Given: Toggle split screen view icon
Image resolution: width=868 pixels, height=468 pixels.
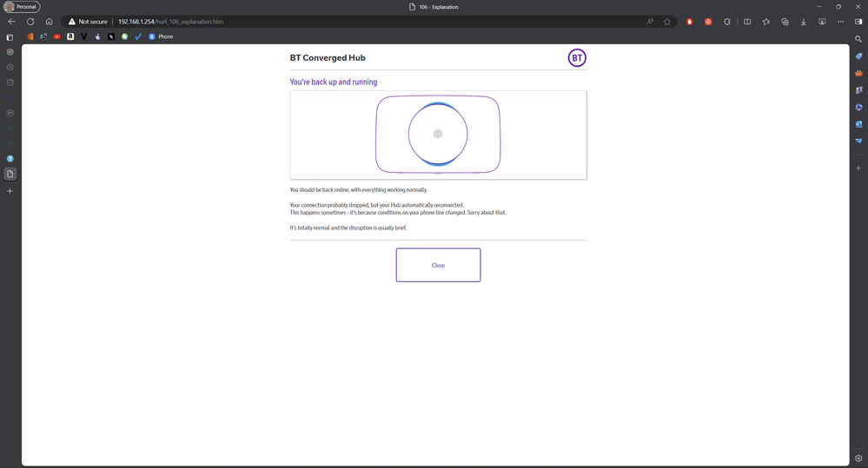Looking at the screenshot, I should coord(747,22).
